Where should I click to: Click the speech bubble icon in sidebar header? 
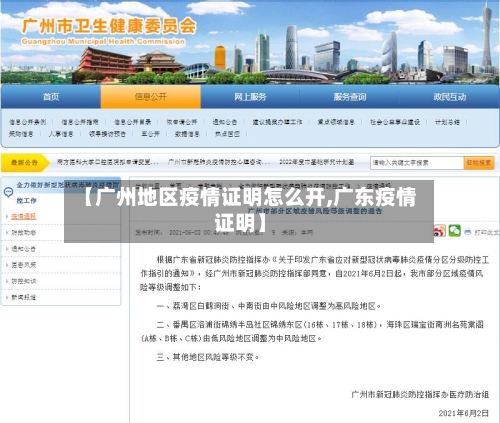click(x=8, y=192)
